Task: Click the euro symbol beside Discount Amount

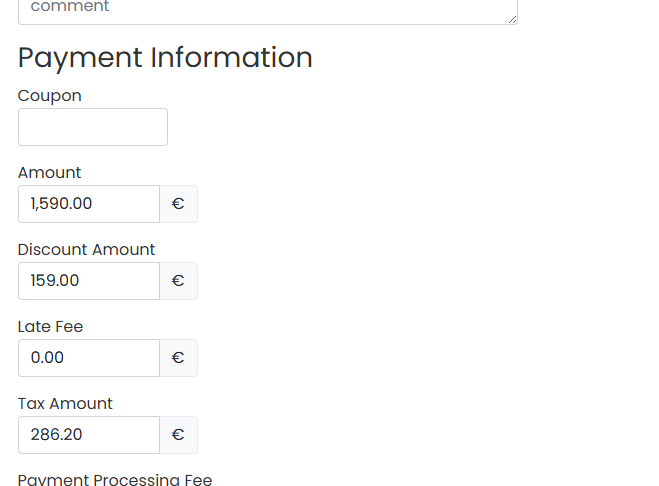Action: (x=178, y=281)
